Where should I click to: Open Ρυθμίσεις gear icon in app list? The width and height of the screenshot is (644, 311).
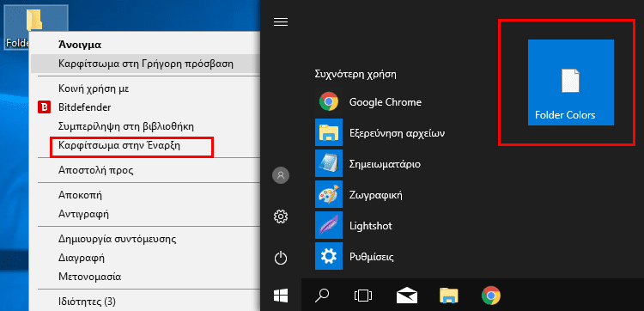329,256
